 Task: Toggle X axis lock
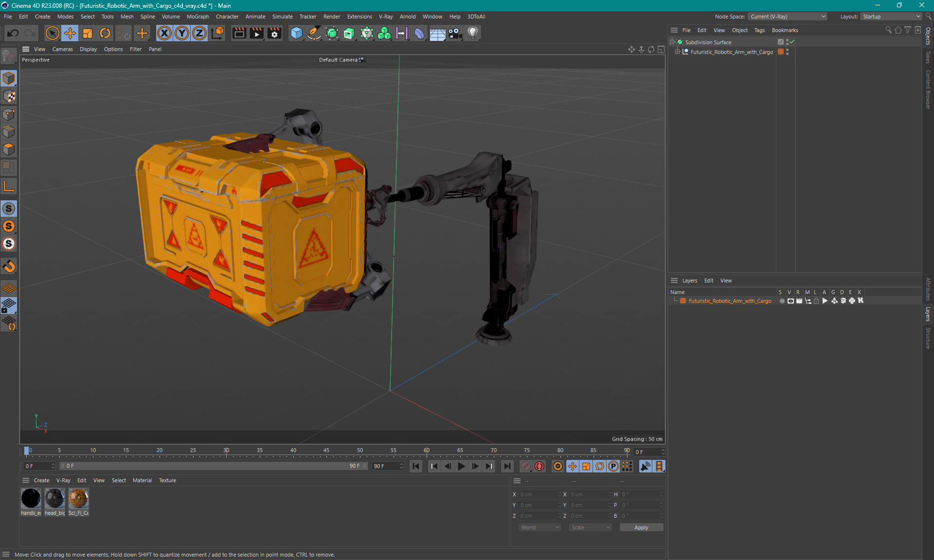point(164,33)
